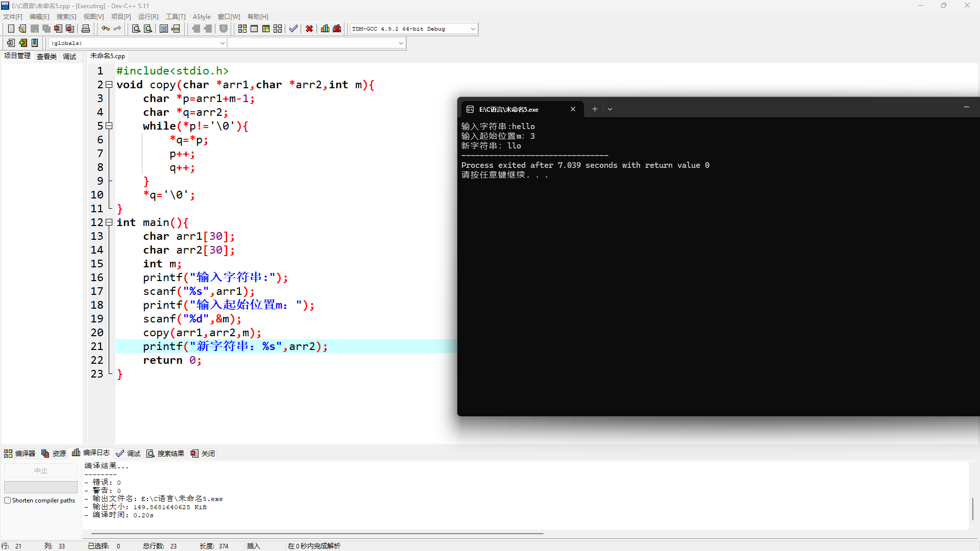This screenshot has height=551, width=980.
Task: Open the console tab list chevron dropdown
Action: coord(609,109)
